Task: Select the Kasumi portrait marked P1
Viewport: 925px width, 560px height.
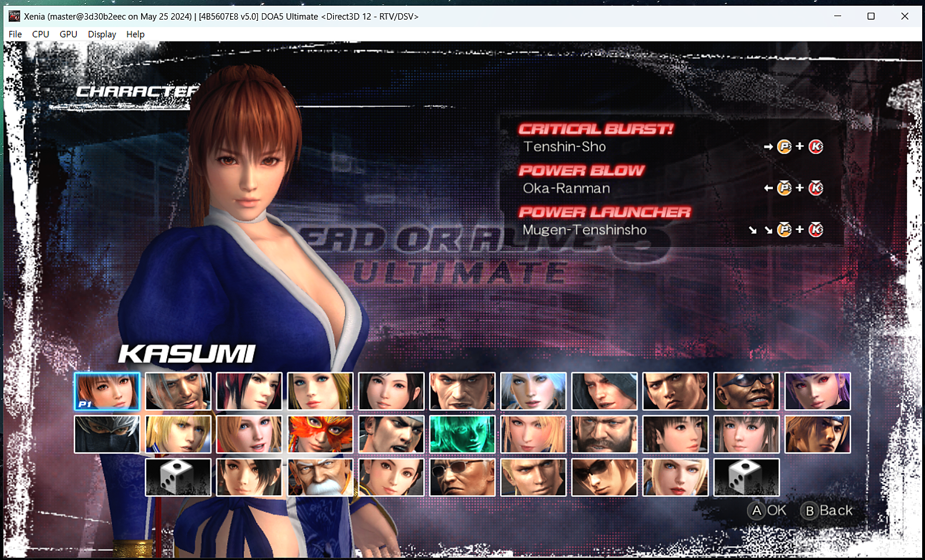Action: 107,391
